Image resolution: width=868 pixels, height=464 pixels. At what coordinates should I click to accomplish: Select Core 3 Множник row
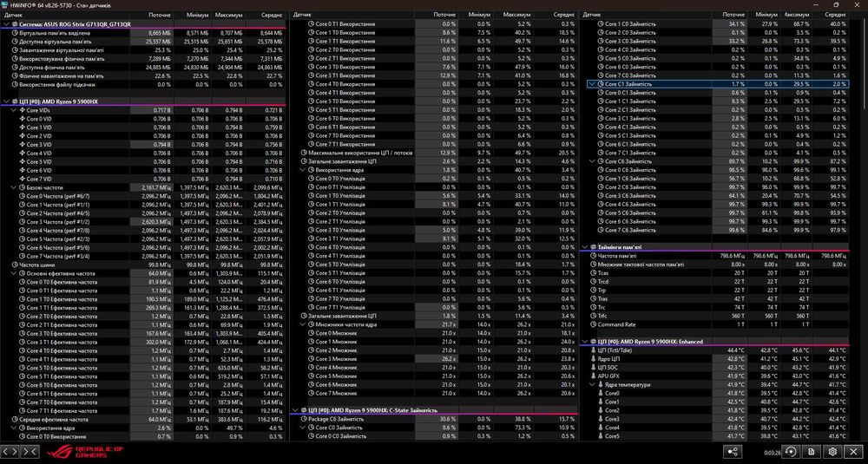(x=433, y=359)
